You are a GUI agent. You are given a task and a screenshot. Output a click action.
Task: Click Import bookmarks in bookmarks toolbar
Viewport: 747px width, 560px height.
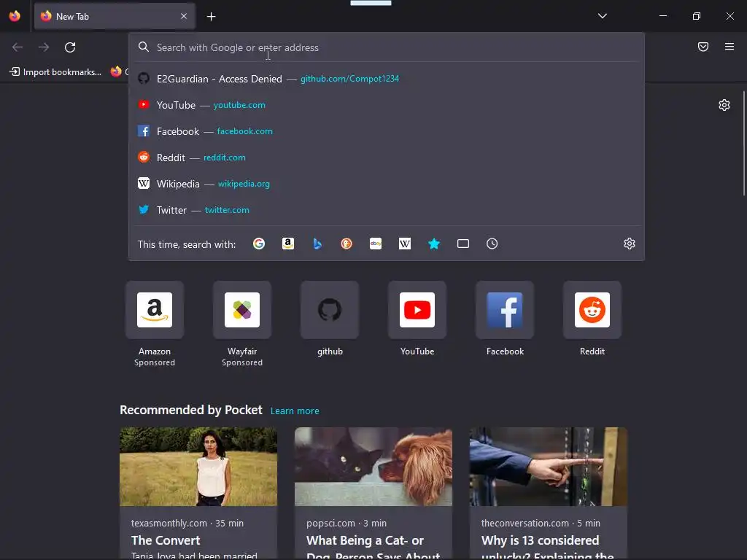pos(55,72)
